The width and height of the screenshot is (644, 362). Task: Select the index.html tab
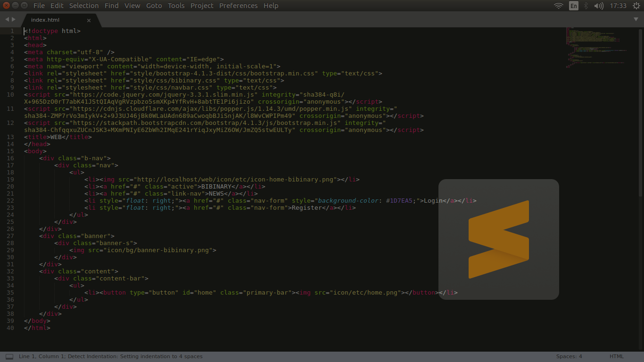click(x=45, y=20)
